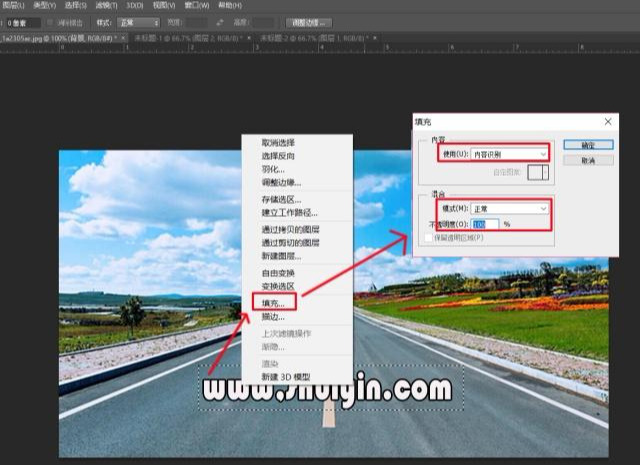Toggle the 消除锯齿 anti-alias checkbox
Image resolution: width=640 pixels, height=465 pixels.
pyautogui.click(x=50, y=22)
